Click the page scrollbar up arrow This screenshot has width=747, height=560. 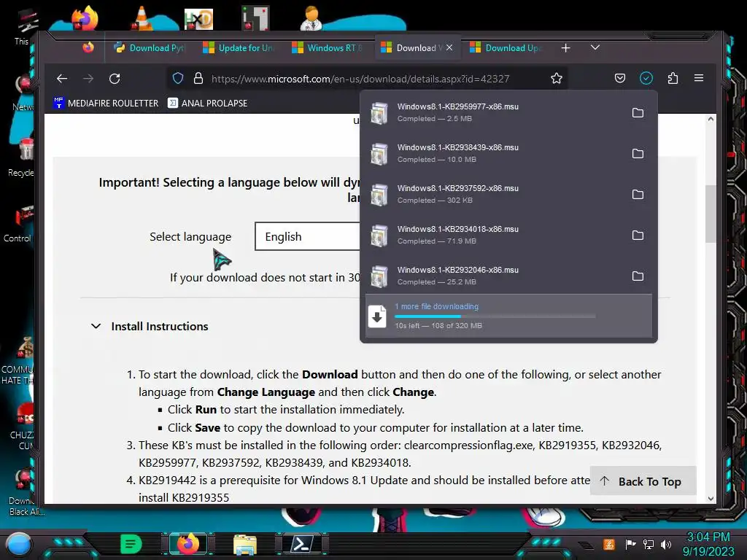coord(711,119)
